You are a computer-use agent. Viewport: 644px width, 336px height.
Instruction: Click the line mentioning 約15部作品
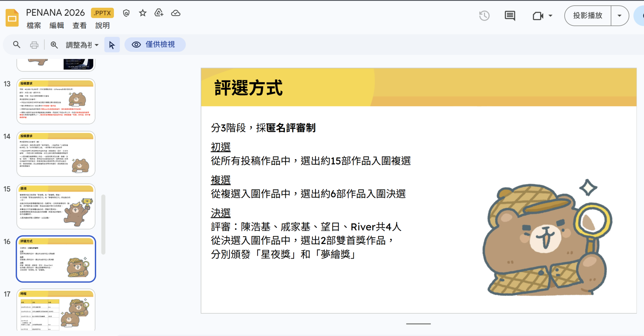(x=311, y=161)
